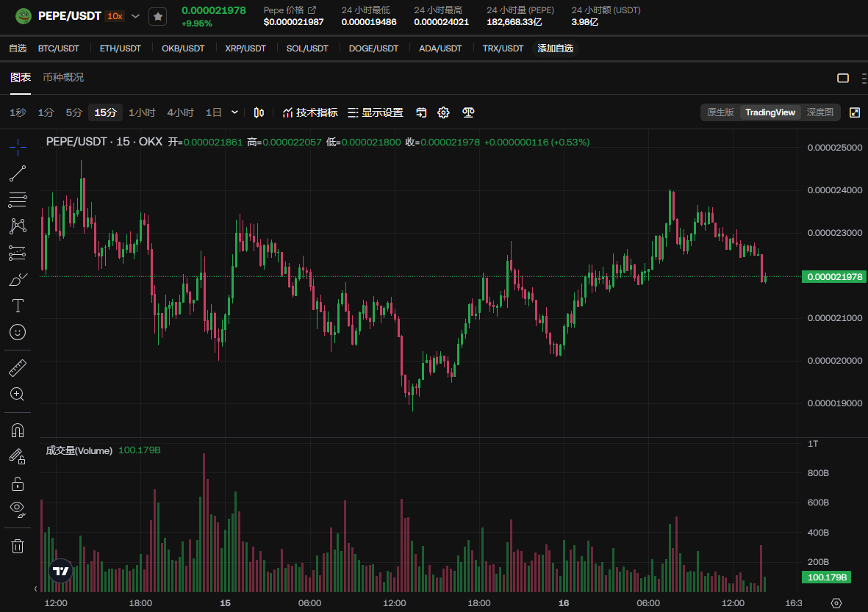Add PEPE/USDT to favorites star
This screenshot has width=868, height=612.
coord(157,16)
